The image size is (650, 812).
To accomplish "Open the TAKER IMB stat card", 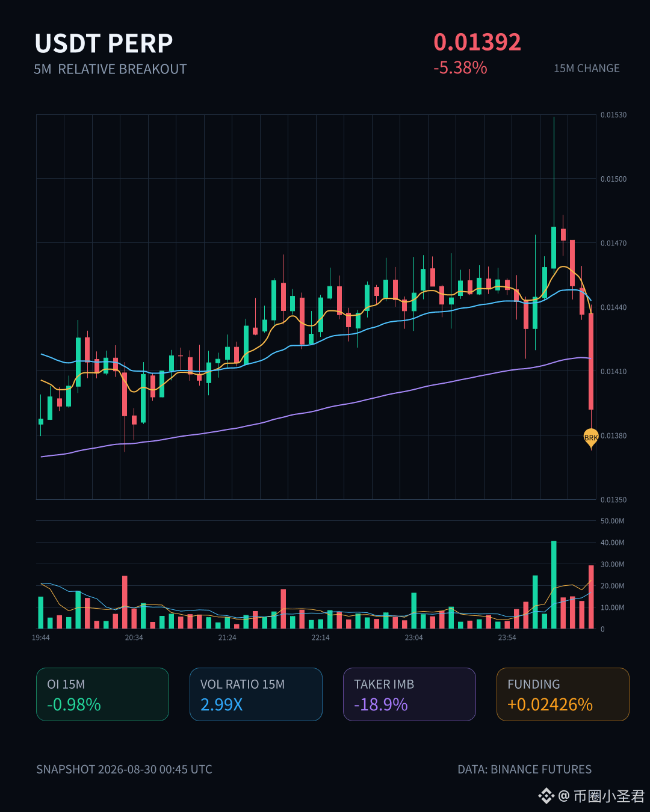I will (409, 694).
